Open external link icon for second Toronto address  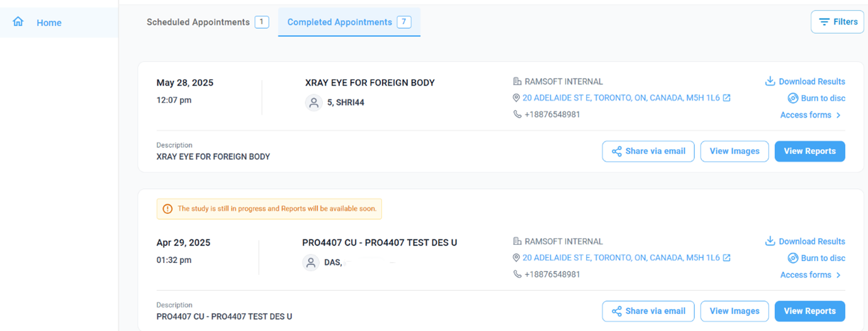click(726, 258)
